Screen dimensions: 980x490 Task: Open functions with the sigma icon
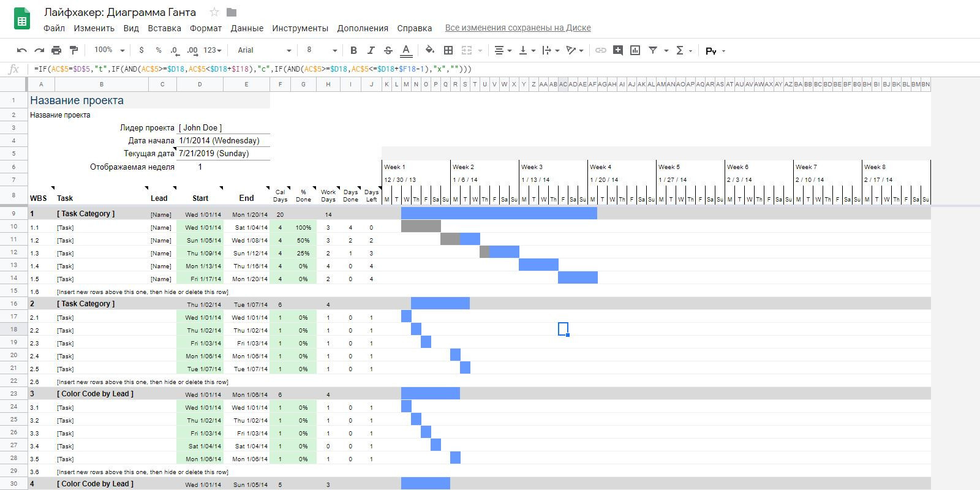click(679, 50)
